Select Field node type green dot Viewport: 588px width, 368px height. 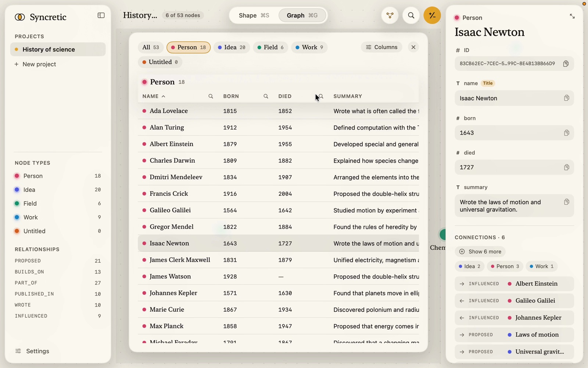coord(17,204)
